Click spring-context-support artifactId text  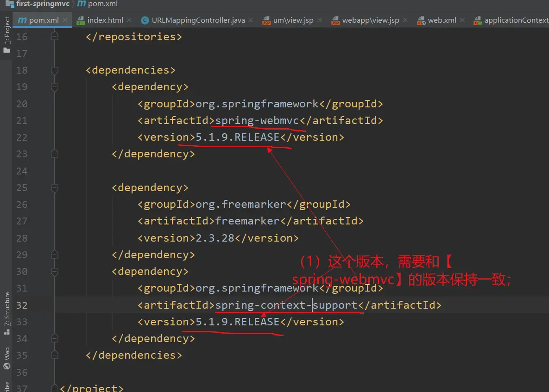pos(286,305)
